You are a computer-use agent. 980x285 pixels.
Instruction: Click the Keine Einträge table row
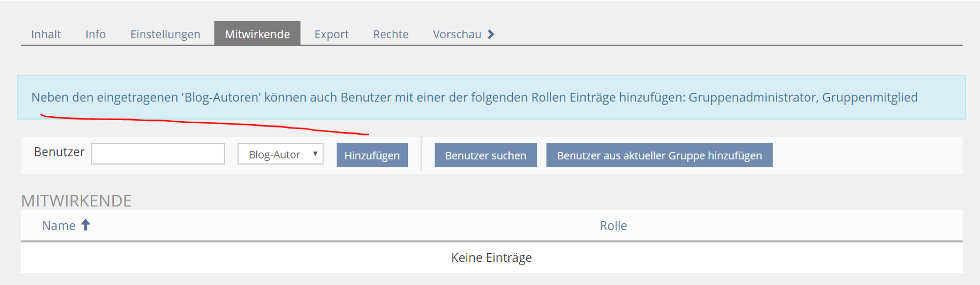[491, 258]
